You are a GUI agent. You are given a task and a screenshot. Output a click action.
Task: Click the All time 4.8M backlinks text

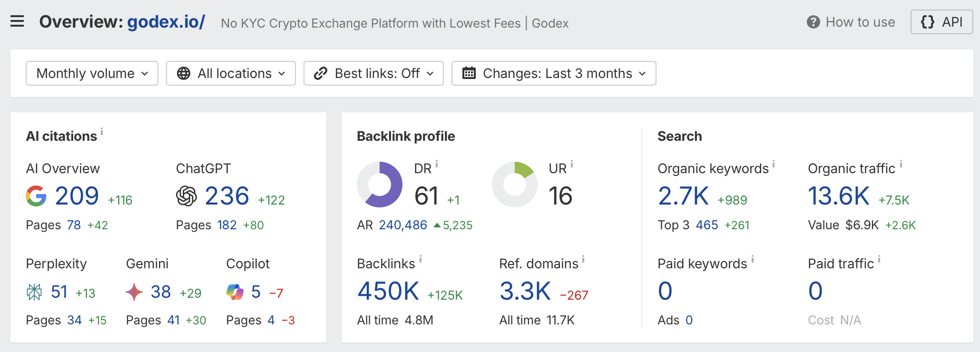(395, 320)
